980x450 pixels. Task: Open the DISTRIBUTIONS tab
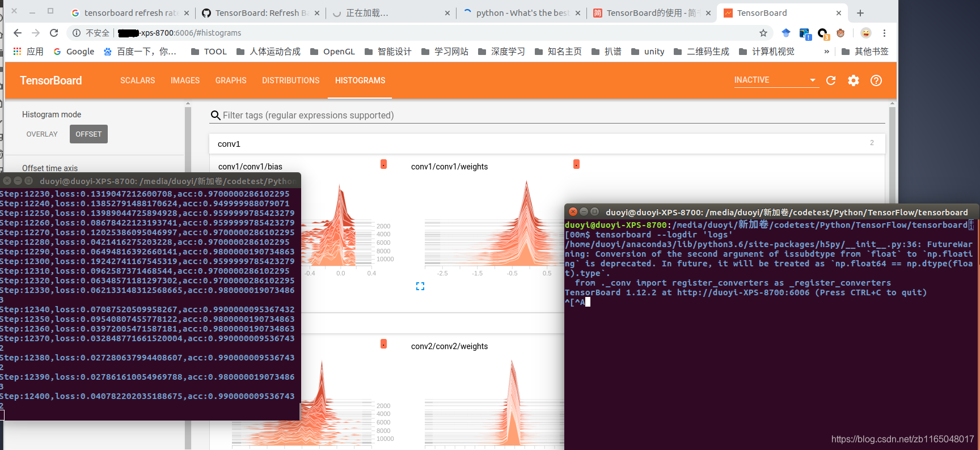291,80
